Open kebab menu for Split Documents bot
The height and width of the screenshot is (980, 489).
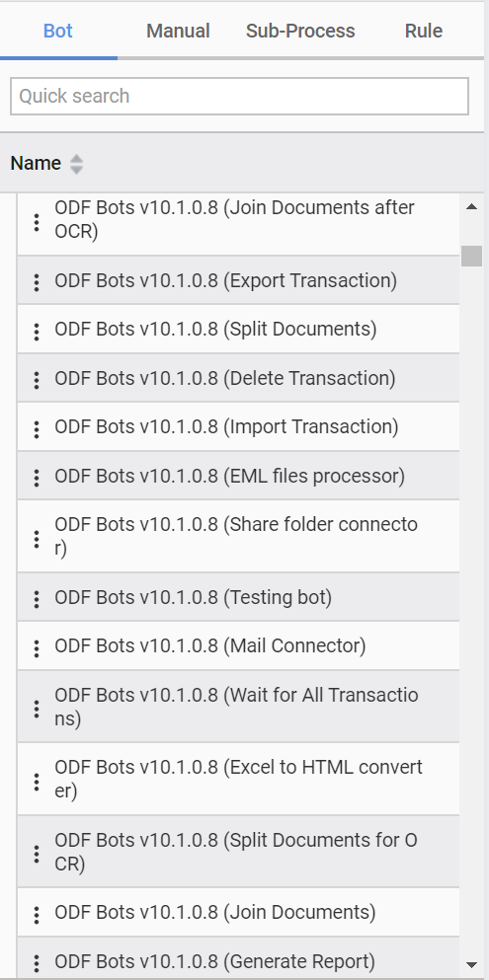point(37,332)
